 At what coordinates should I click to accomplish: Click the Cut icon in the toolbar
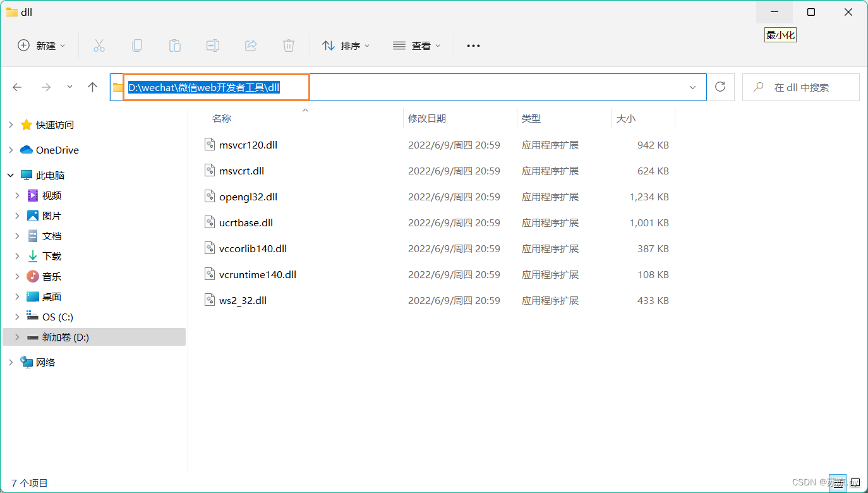pos(99,45)
